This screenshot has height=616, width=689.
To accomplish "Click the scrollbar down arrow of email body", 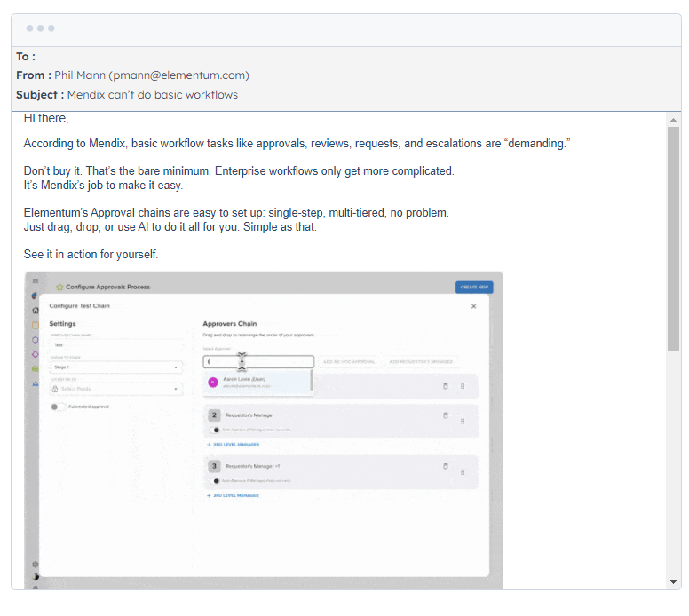I will [x=673, y=582].
